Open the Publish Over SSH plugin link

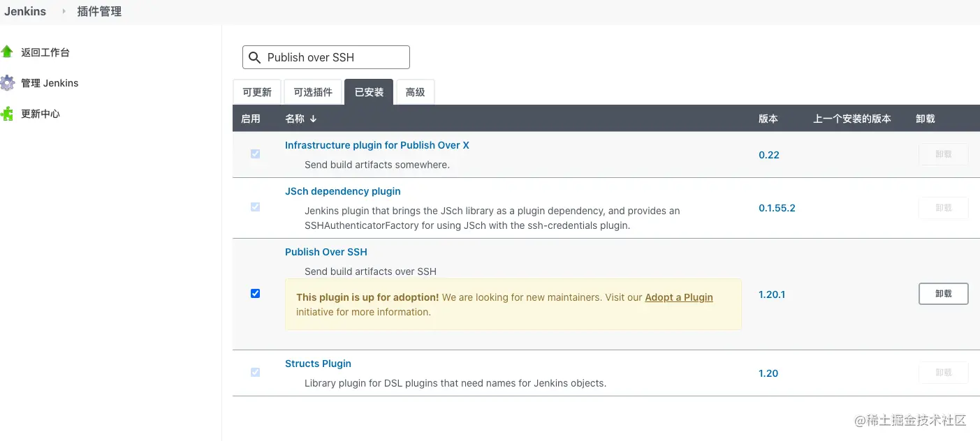[x=326, y=252]
